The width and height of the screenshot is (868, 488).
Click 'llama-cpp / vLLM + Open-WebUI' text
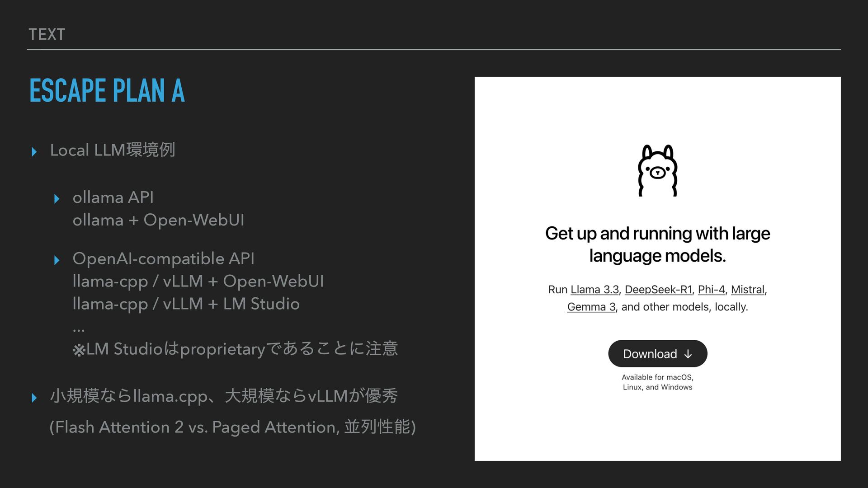tap(198, 282)
